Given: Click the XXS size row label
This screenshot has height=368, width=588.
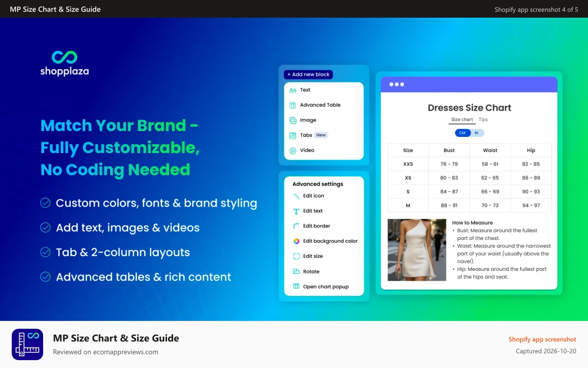Looking at the screenshot, I should point(408,164).
